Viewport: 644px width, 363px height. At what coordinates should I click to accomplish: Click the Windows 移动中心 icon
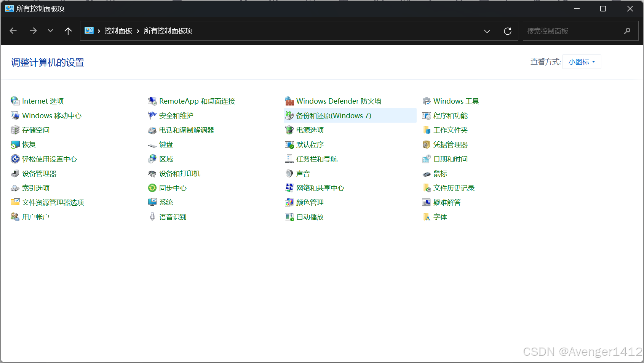click(15, 115)
